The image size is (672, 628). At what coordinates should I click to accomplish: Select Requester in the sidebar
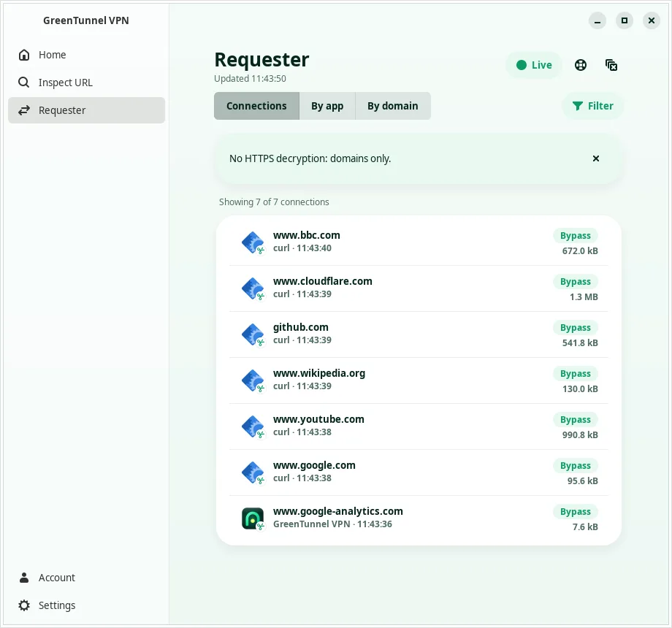86,110
